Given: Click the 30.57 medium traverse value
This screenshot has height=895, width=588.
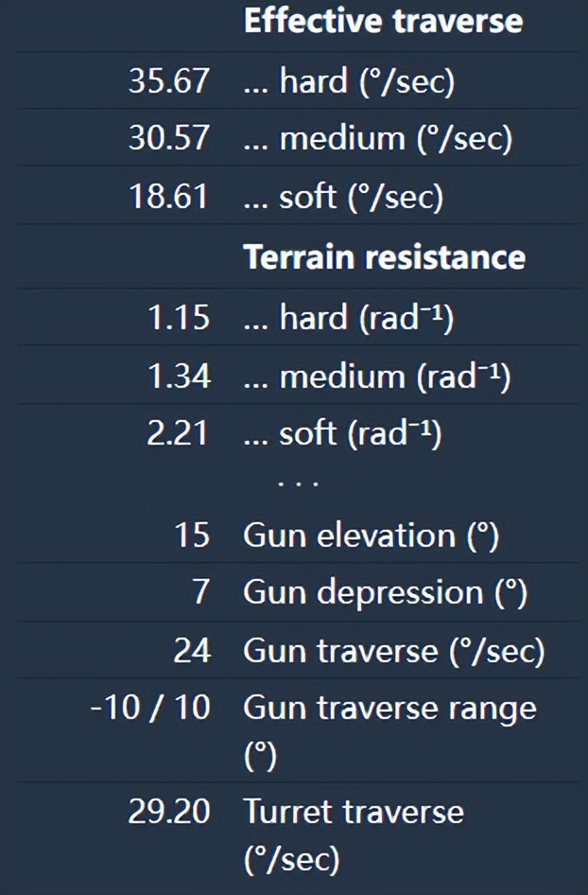Looking at the screenshot, I should pos(168,139).
